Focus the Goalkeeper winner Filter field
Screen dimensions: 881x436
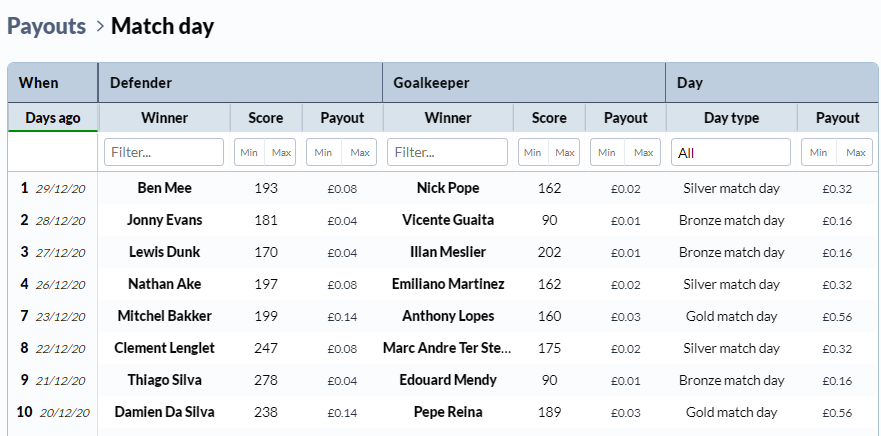click(x=447, y=152)
